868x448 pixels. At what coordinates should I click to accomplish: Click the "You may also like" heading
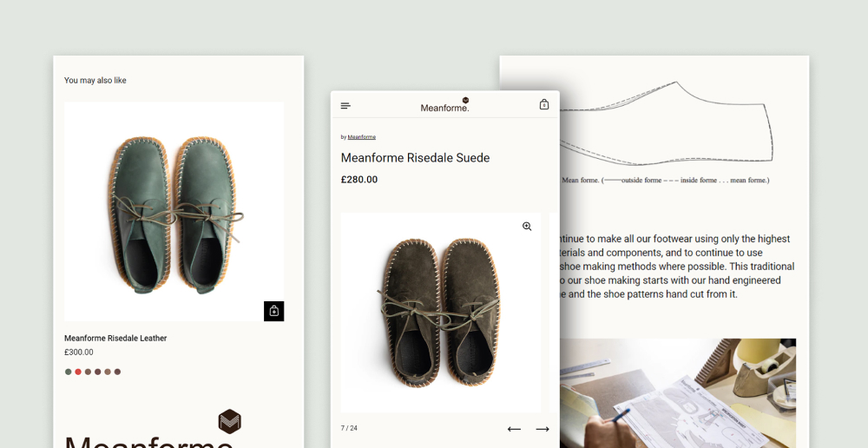95,80
